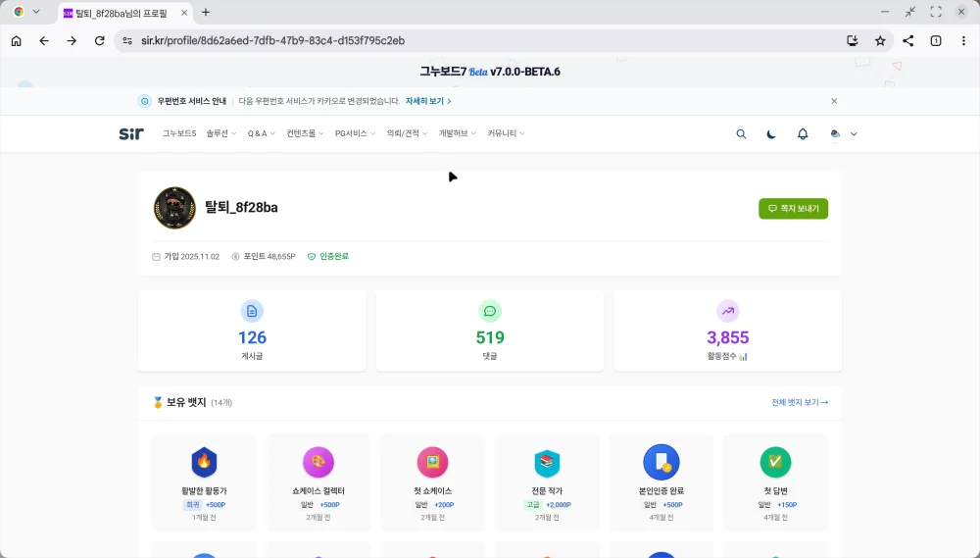Open 전체 뱃지 보기 link

click(x=800, y=403)
